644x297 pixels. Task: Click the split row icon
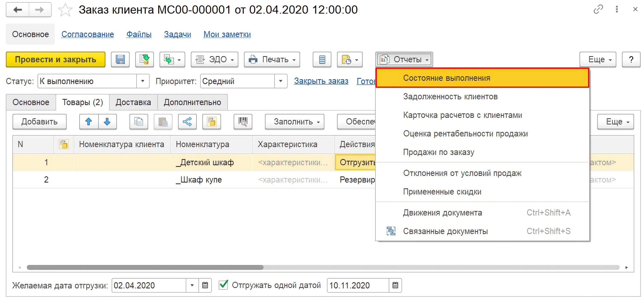pos(187,122)
